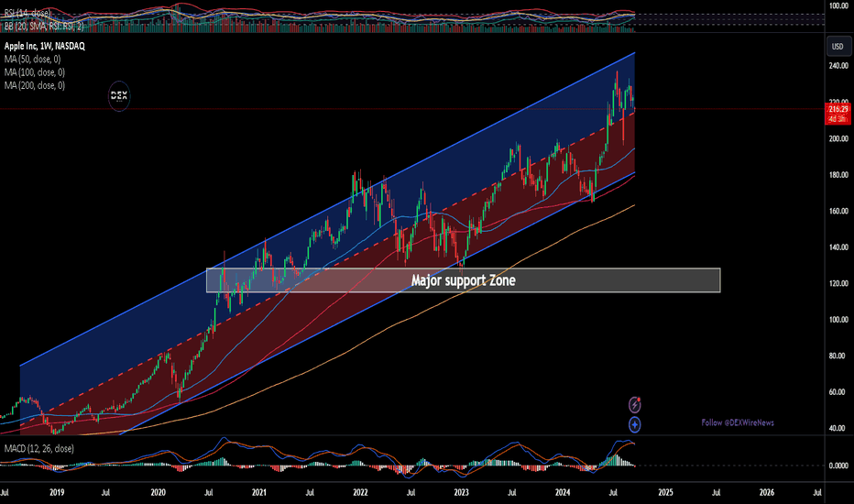Select the RSI (14, close) indicator label
This screenshot has width=854, height=504.
27,13
